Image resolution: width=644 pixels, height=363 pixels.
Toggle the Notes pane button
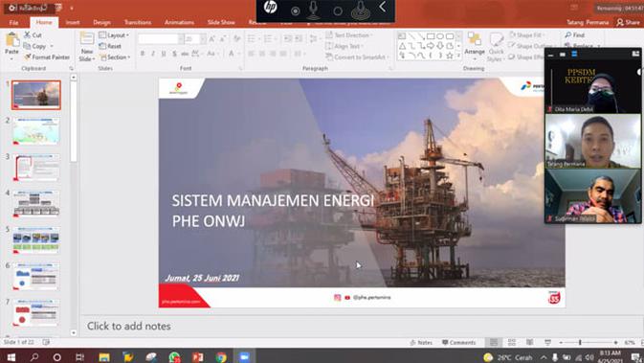pyautogui.click(x=421, y=343)
